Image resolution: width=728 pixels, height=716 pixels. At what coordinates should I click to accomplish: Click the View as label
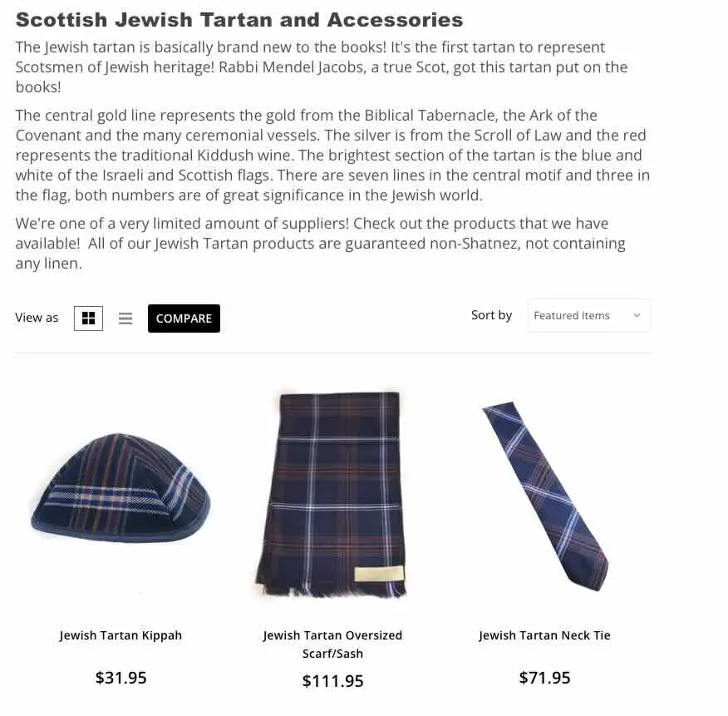[37, 318]
